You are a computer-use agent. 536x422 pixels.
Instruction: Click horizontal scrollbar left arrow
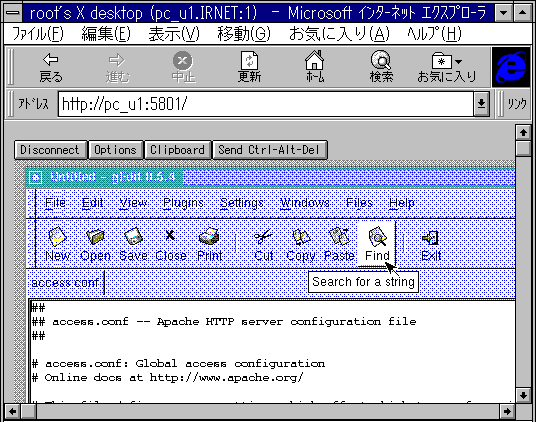tap(12, 411)
